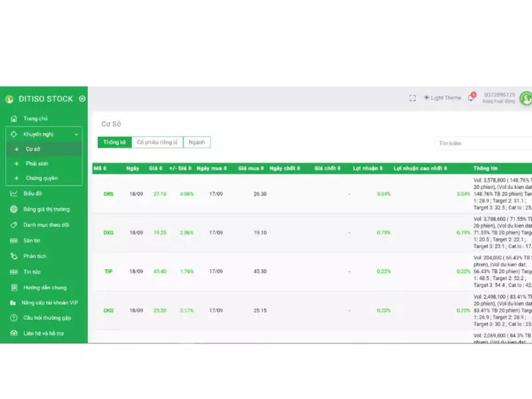Click the Tìm kiếm search field
The width and height of the screenshot is (532, 399).
481,144
